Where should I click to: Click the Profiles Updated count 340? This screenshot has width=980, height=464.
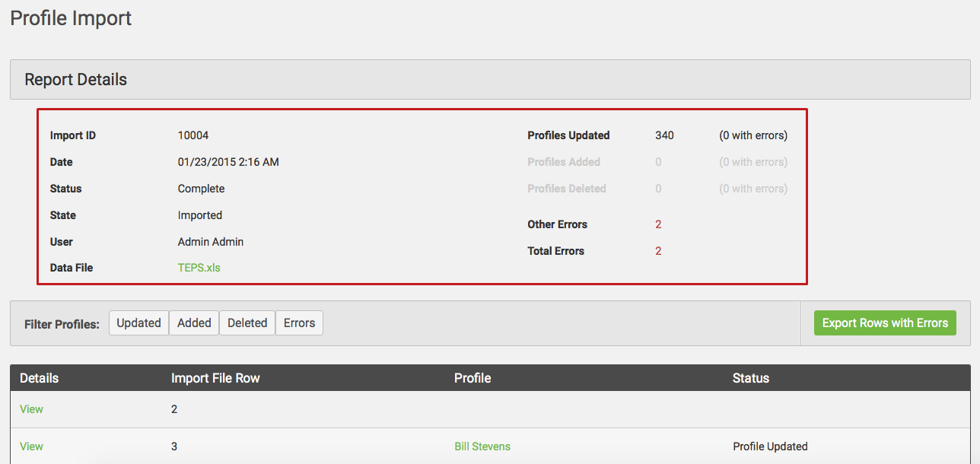point(664,135)
